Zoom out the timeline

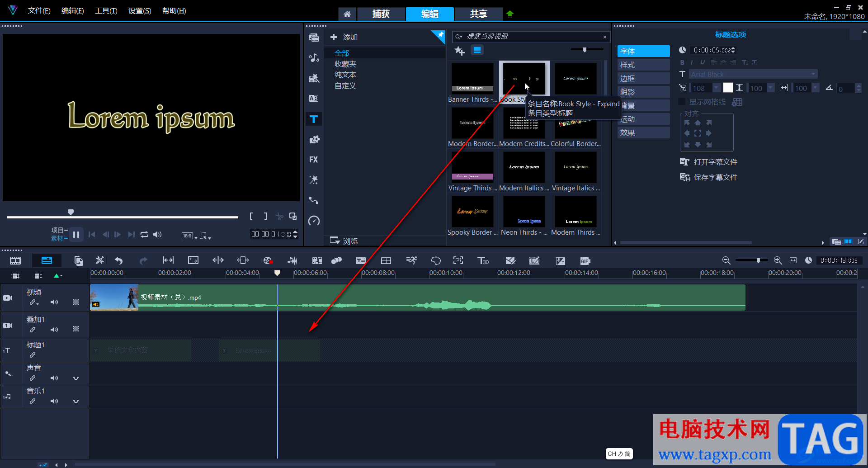point(726,260)
